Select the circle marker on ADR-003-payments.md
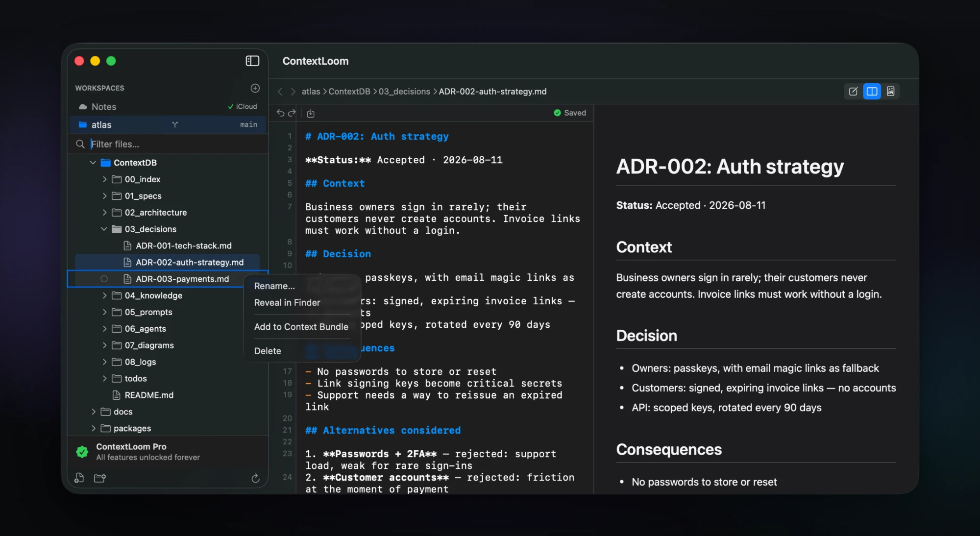 [104, 279]
